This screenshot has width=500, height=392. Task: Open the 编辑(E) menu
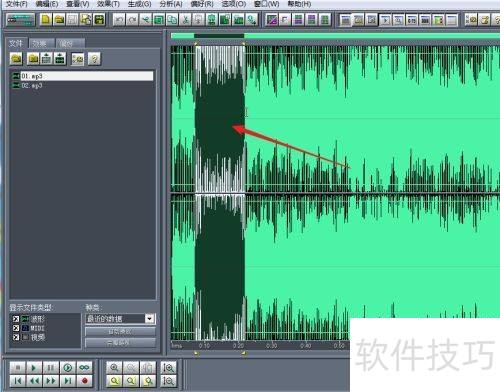(x=47, y=4)
